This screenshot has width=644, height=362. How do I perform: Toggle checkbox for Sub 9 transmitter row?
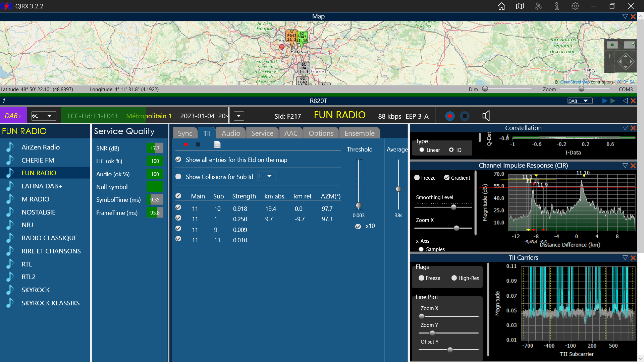click(178, 229)
